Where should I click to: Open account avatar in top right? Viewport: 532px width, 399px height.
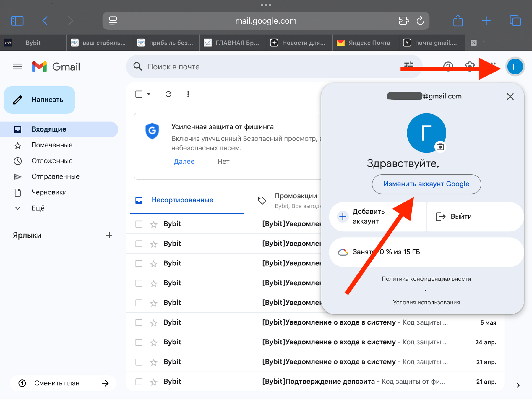pyautogui.click(x=515, y=67)
